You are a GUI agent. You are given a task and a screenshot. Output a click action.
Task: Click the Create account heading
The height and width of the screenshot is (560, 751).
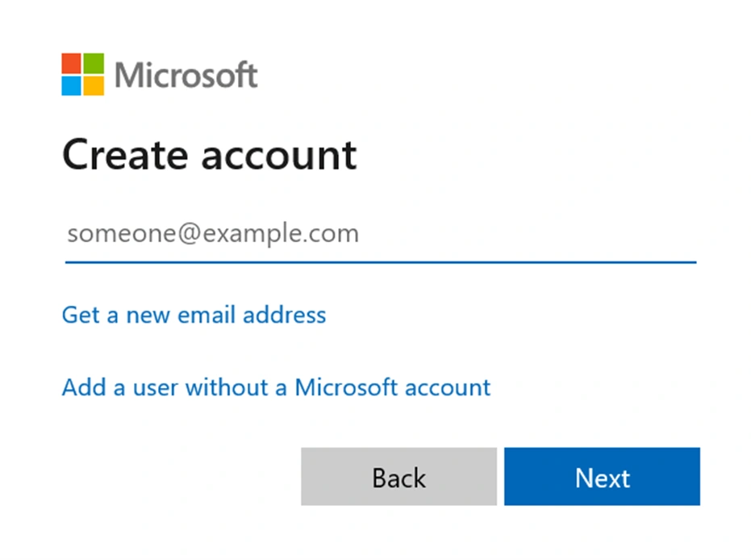tap(209, 155)
